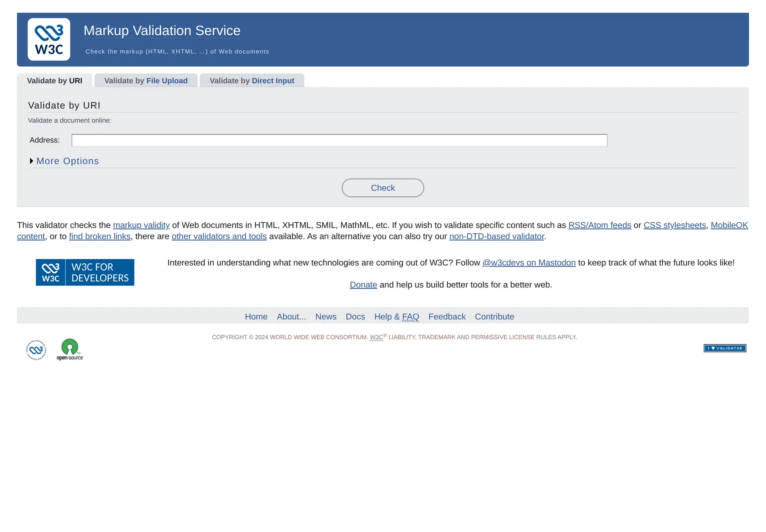The image size is (766, 532).
Task: Click the I love Validator badge
Action: tap(725, 348)
